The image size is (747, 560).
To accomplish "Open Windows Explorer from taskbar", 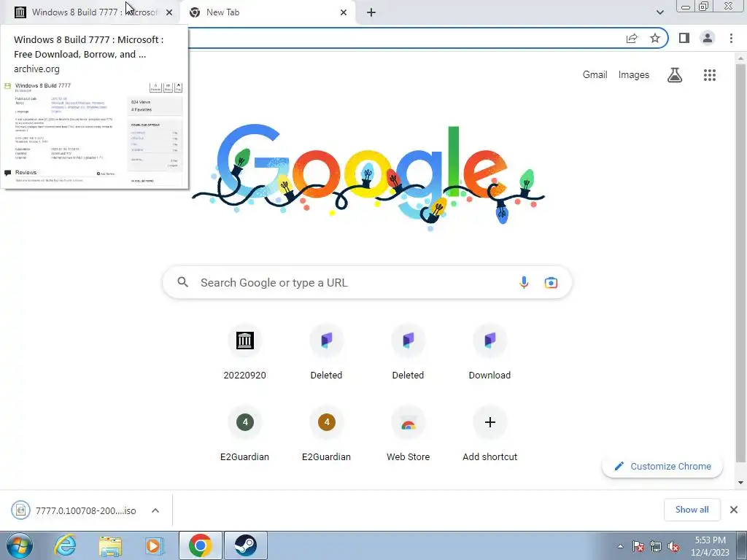I will (x=110, y=545).
